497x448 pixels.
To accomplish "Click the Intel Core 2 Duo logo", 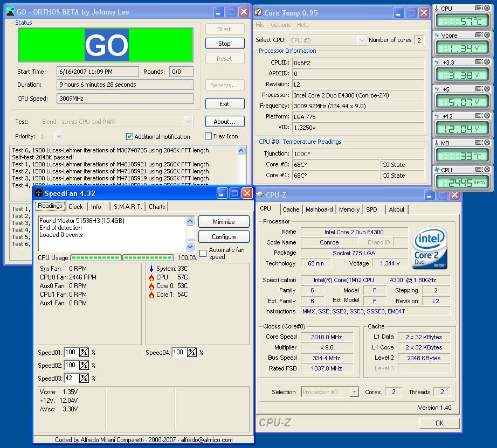I will tap(430, 248).
